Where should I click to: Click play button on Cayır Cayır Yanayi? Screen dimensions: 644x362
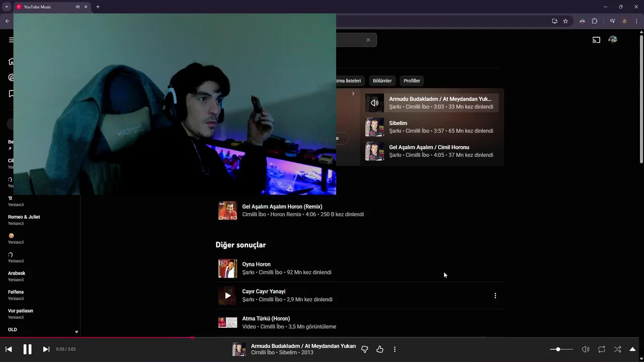[227, 296]
